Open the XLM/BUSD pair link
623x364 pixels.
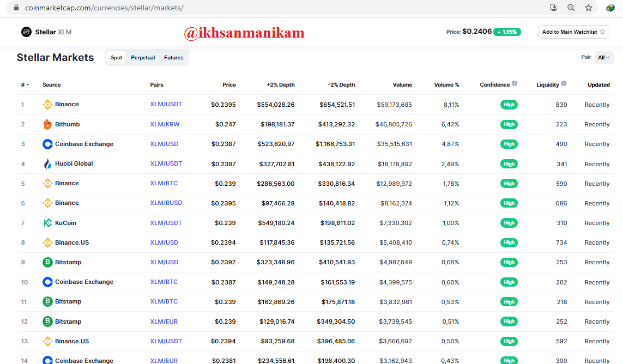166,203
